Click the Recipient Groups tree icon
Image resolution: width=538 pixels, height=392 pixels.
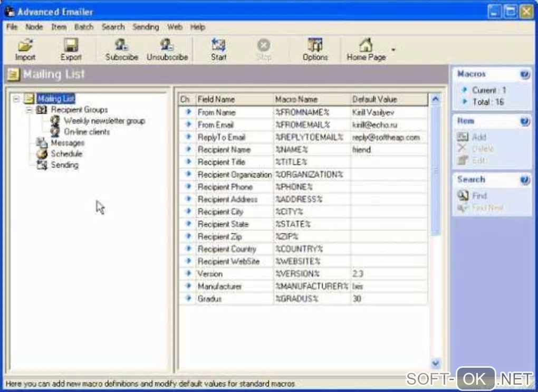click(42, 110)
